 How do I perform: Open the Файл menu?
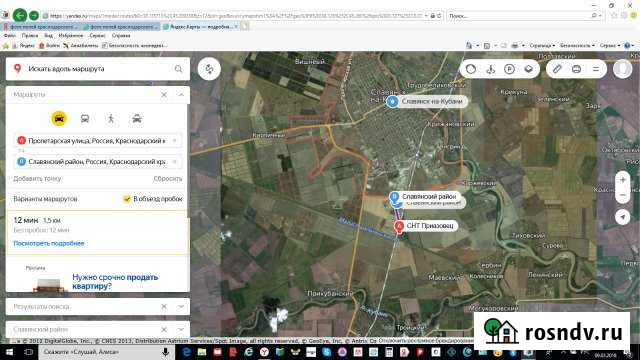10,36
